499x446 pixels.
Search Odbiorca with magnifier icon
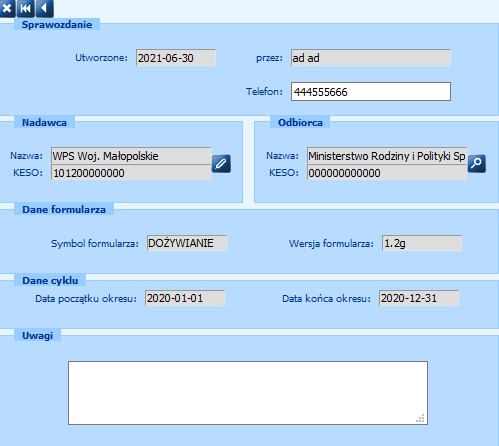477,163
